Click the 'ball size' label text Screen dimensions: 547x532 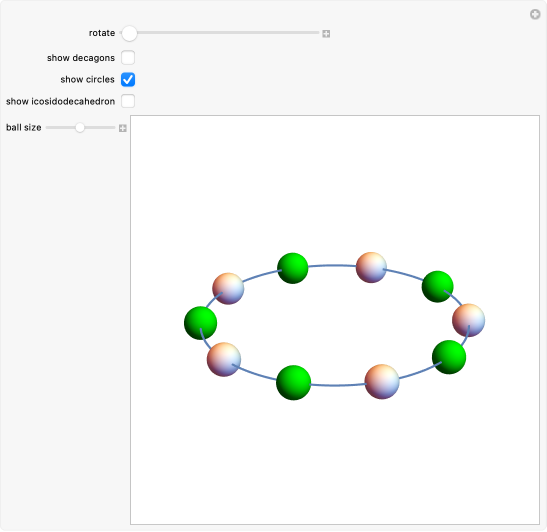click(x=24, y=128)
